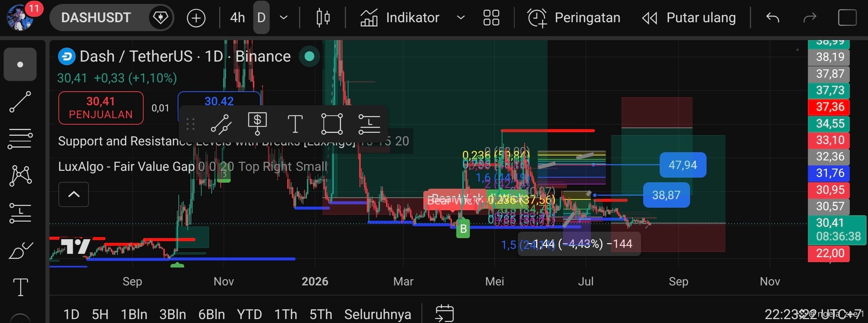Tap the green market status dot
Image resolution: width=868 pixels, height=323 pixels.
(309, 56)
